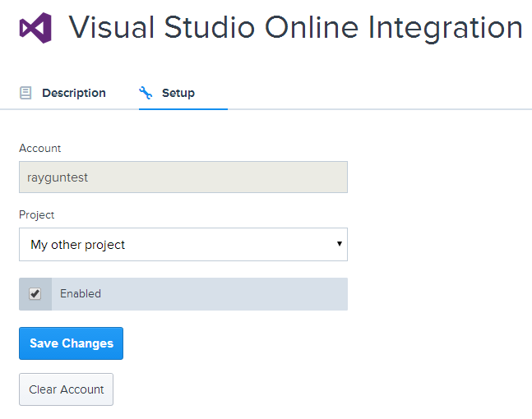Click the Save Changes button

(x=71, y=343)
